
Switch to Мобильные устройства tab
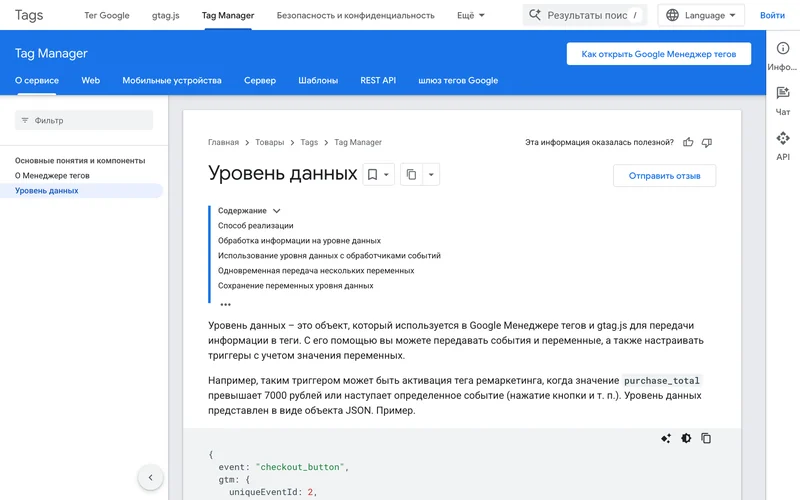tap(172, 81)
